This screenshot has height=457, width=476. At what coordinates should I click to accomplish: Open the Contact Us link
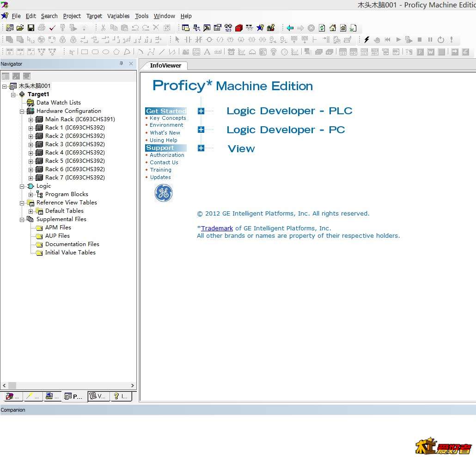164,162
